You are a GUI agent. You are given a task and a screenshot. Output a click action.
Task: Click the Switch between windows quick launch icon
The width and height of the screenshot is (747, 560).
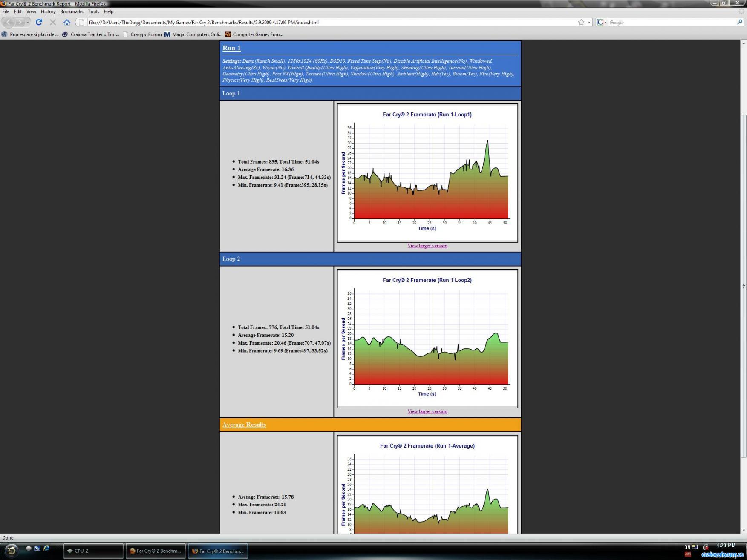[37, 548]
